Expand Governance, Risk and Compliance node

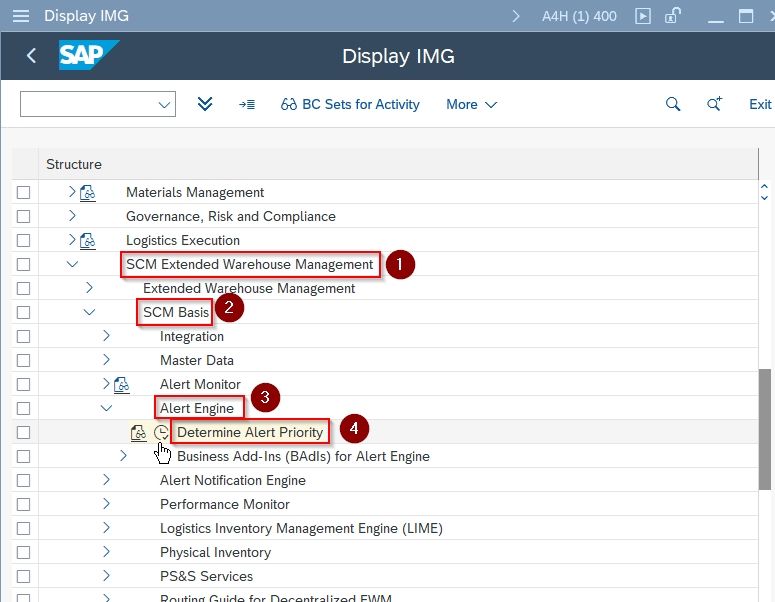[x=72, y=215]
